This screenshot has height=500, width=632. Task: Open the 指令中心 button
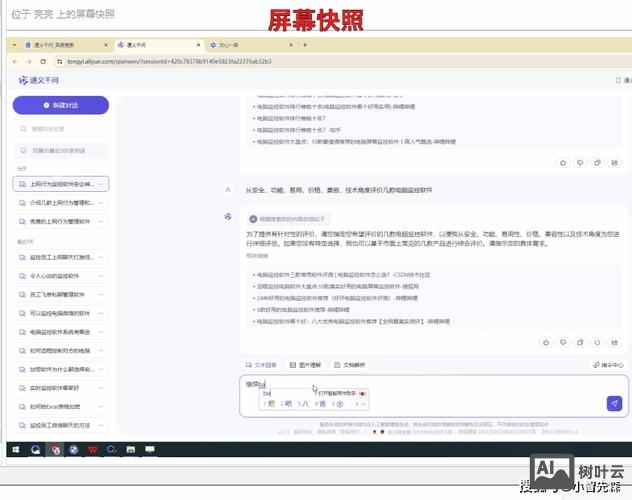[x=608, y=365]
